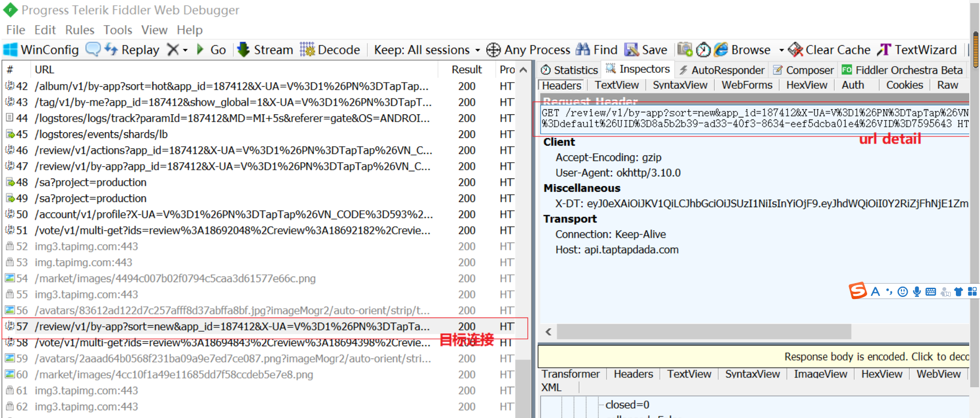
Task: Toggle the Stream mode button
Action: [265, 50]
